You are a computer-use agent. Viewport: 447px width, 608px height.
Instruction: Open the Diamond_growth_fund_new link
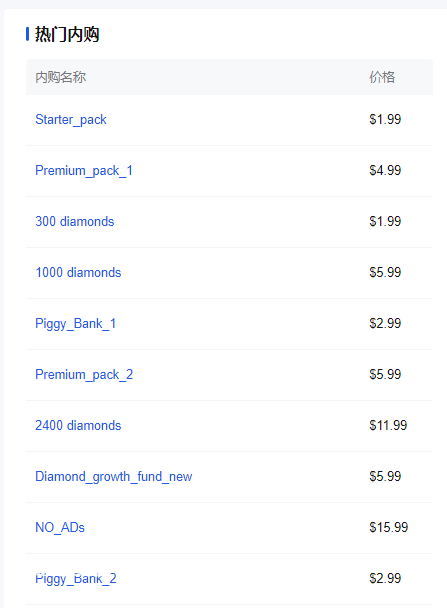pyautogui.click(x=114, y=477)
